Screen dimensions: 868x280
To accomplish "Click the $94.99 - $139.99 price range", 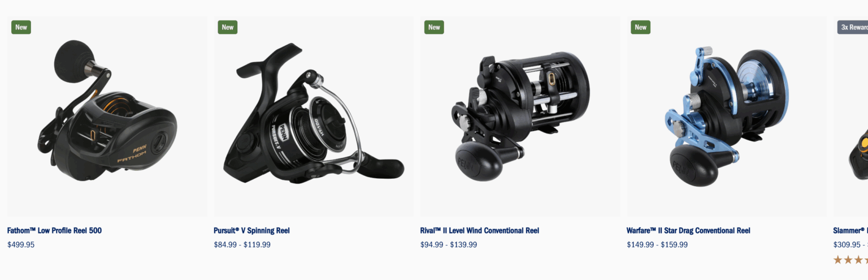I will pos(449,245).
